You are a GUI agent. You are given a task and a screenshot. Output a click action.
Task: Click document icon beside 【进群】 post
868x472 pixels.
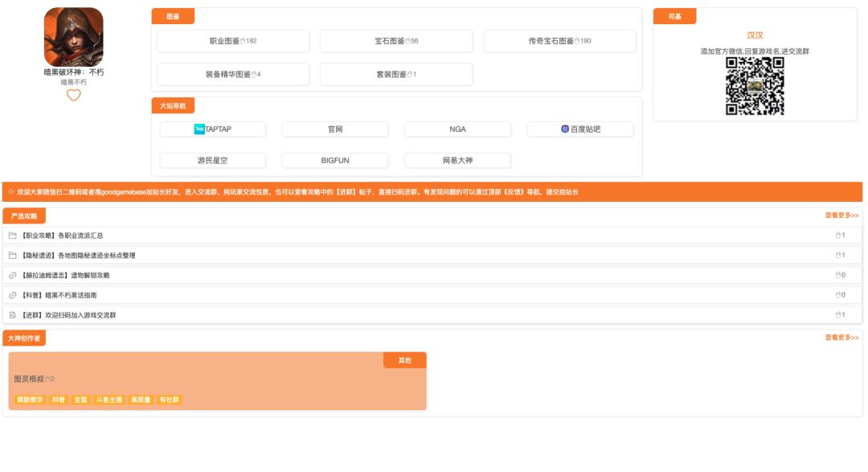[x=12, y=315]
